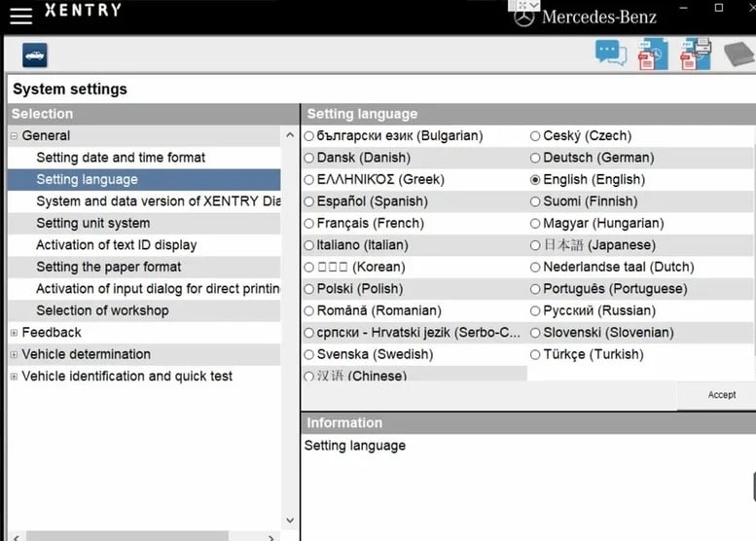Select Română (Romanian) radio button

309,310
